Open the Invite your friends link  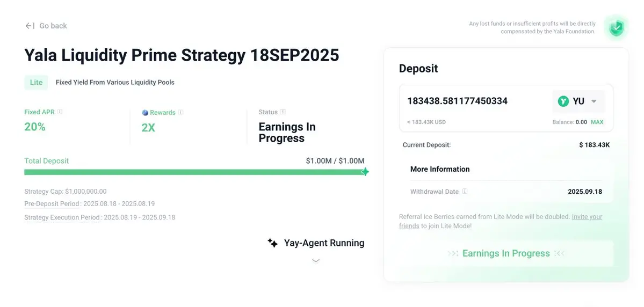tap(501, 221)
